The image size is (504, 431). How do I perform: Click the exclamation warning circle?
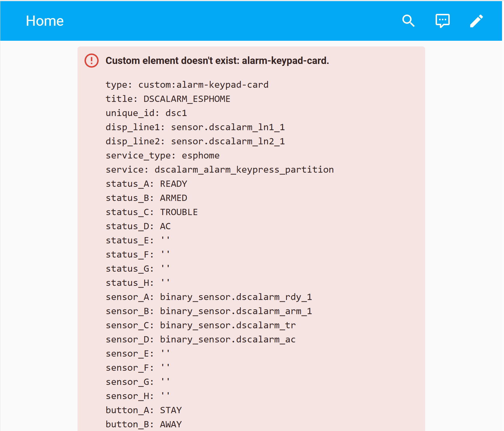pyautogui.click(x=91, y=61)
